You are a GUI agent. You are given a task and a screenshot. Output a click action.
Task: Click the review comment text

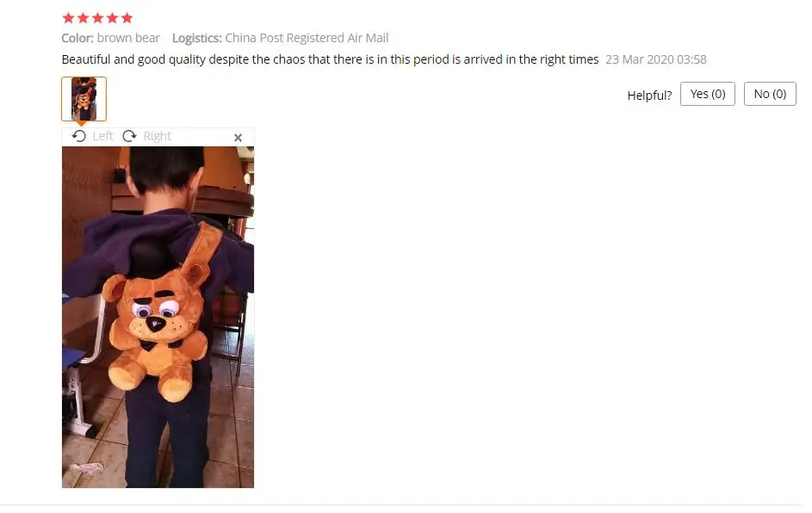[x=330, y=59]
